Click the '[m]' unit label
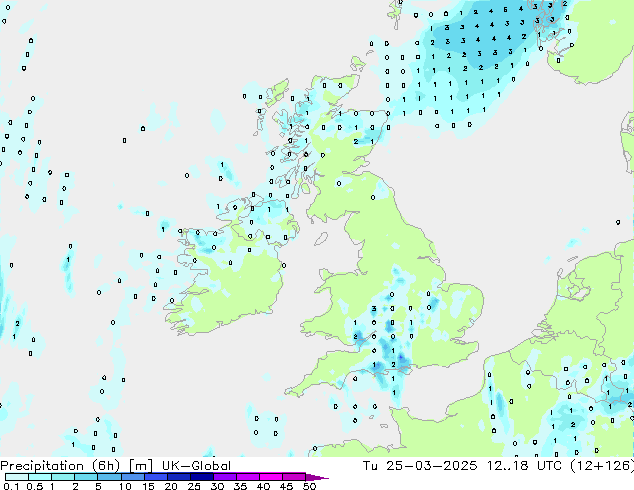Image resolution: width=634 pixels, height=490 pixels. (x=141, y=466)
